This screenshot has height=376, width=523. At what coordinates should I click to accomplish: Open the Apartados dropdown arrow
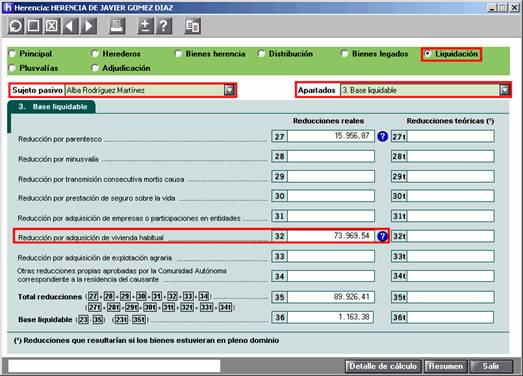click(505, 90)
